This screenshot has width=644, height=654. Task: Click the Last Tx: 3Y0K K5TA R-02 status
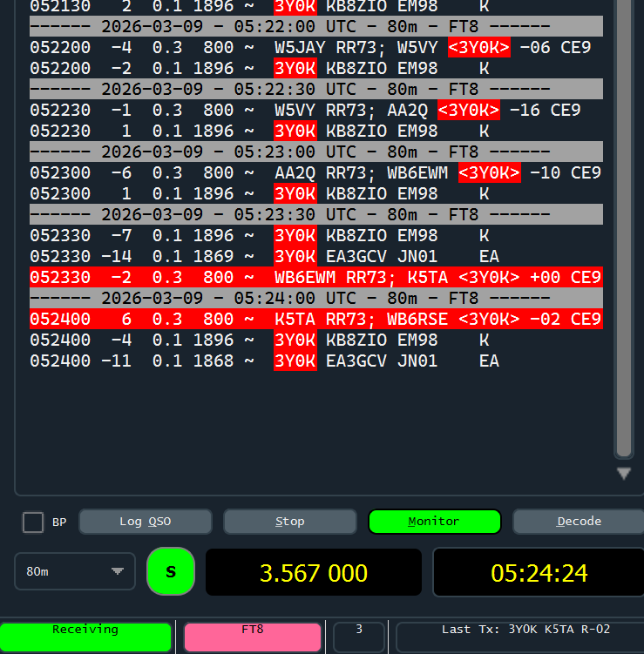(x=520, y=637)
